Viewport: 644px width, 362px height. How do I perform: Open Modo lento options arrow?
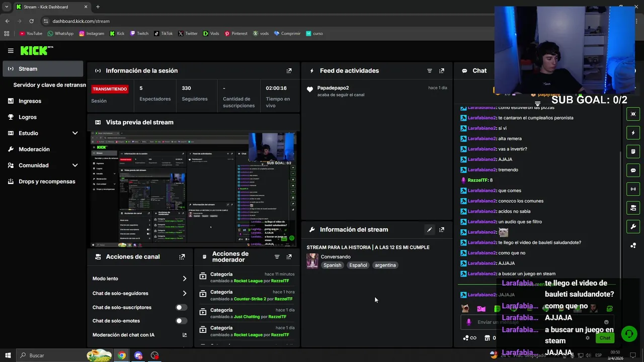click(x=185, y=279)
